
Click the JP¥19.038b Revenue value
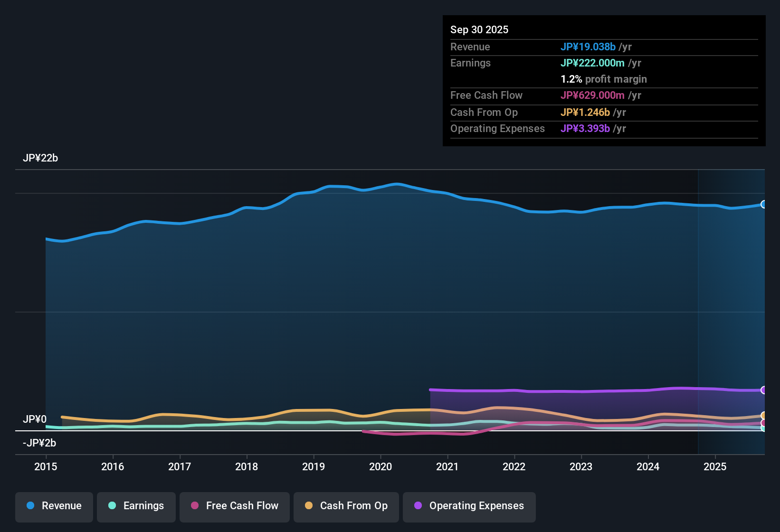tap(589, 47)
